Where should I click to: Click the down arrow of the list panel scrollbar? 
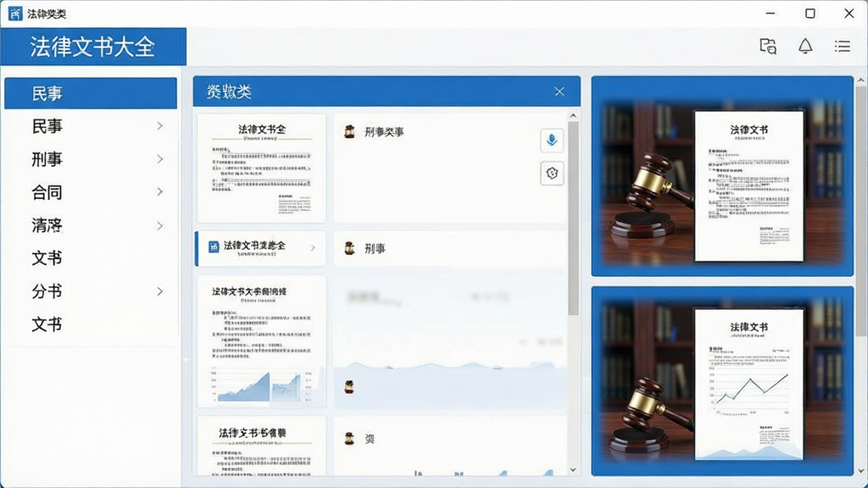(573, 469)
